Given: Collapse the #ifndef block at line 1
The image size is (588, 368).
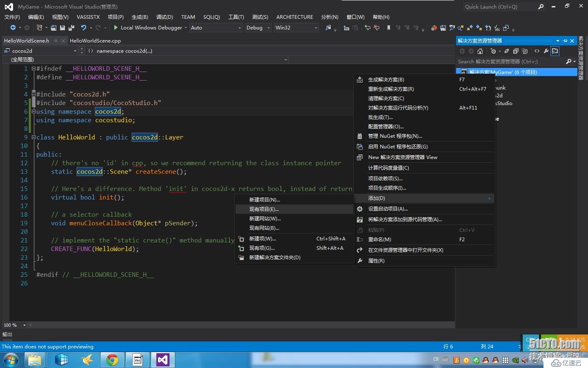Looking at the screenshot, I should click(x=33, y=69).
